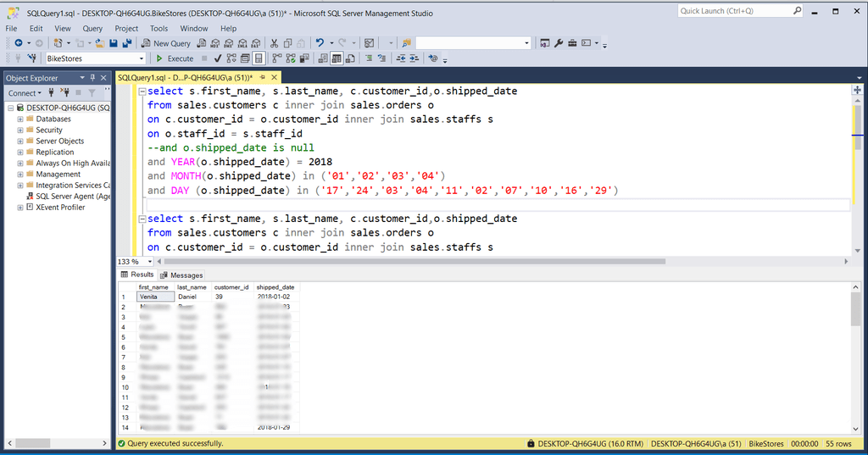Collapse the first select statement outline
The height and width of the screenshot is (455, 868).
click(142, 92)
